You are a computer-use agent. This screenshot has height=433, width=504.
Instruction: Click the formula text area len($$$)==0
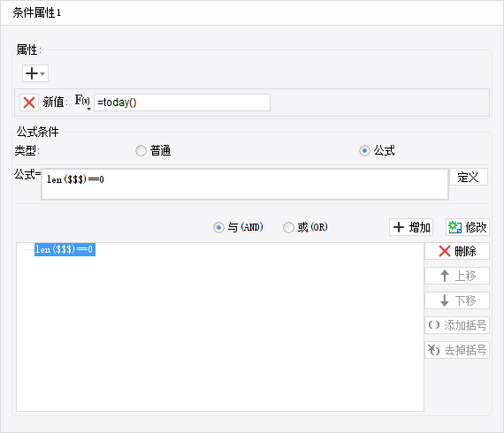pos(245,185)
